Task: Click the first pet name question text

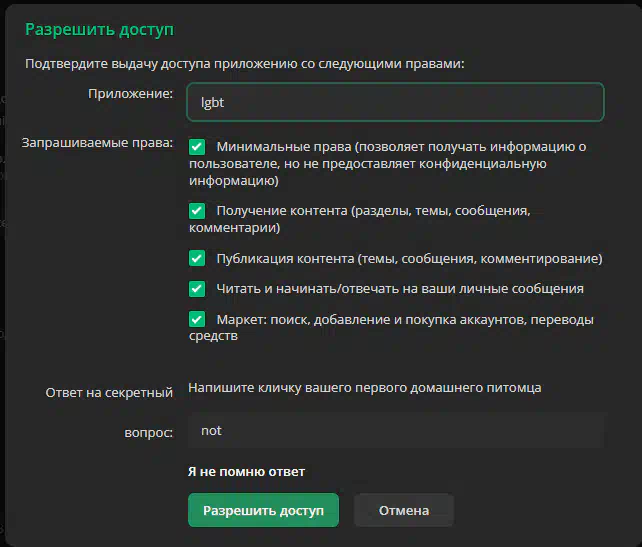Action: point(365,387)
